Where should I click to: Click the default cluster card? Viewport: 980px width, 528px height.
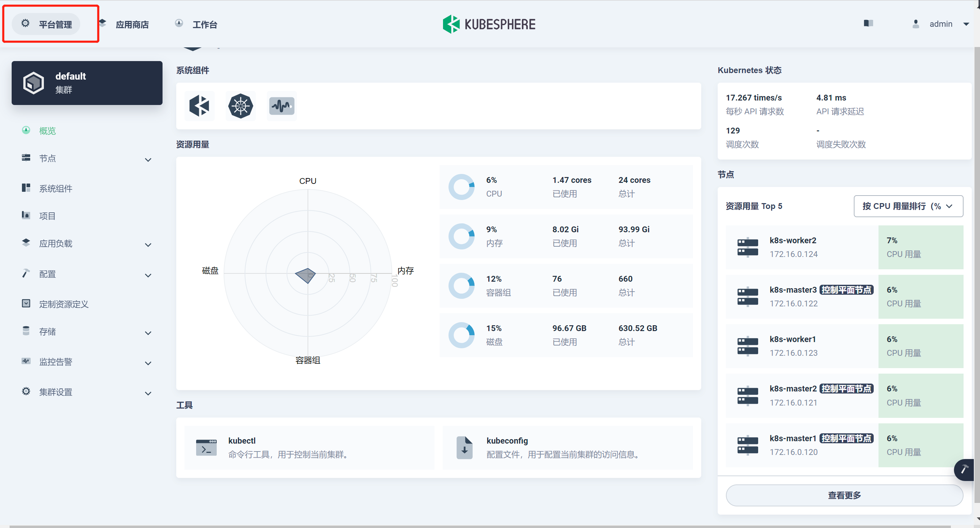[x=87, y=83]
